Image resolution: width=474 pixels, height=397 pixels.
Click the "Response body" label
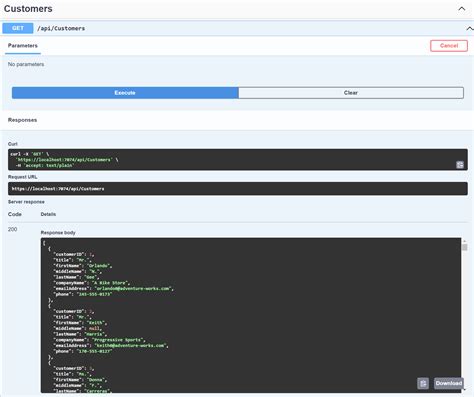58,233
